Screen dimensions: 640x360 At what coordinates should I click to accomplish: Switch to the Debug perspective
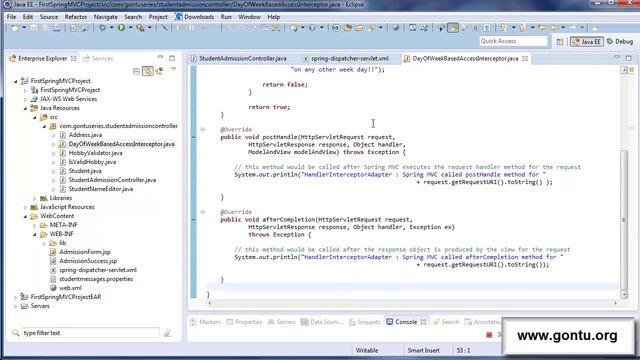tap(620, 42)
